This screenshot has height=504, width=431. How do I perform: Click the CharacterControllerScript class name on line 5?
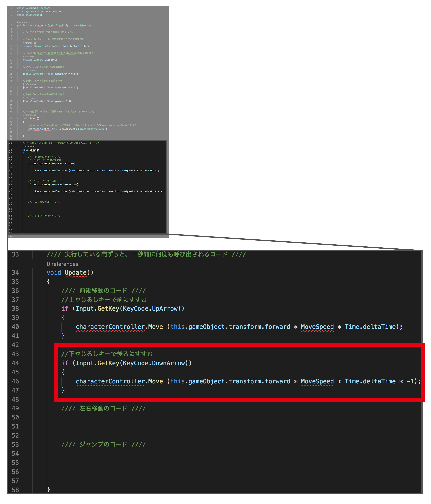pyautogui.click(x=52, y=25)
